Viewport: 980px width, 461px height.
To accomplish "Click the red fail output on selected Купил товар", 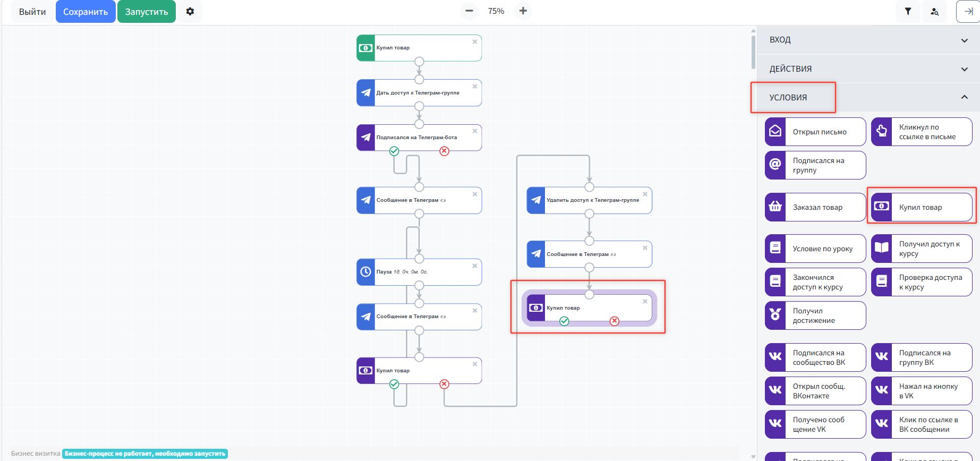I will (x=615, y=321).
